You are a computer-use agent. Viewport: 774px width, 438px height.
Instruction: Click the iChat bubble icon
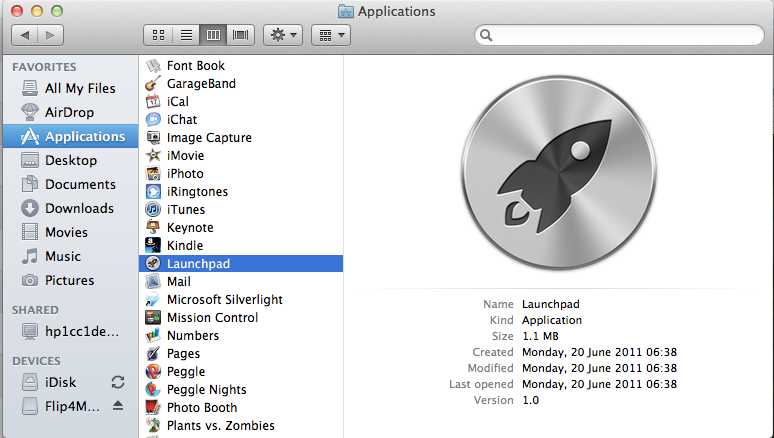(x=154, y=119)
